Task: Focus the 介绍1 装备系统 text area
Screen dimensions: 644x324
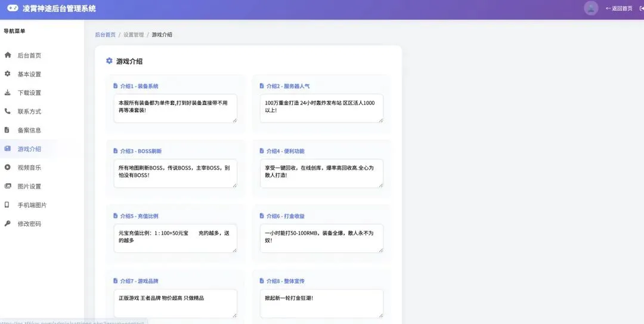Action: coord(175,109)
